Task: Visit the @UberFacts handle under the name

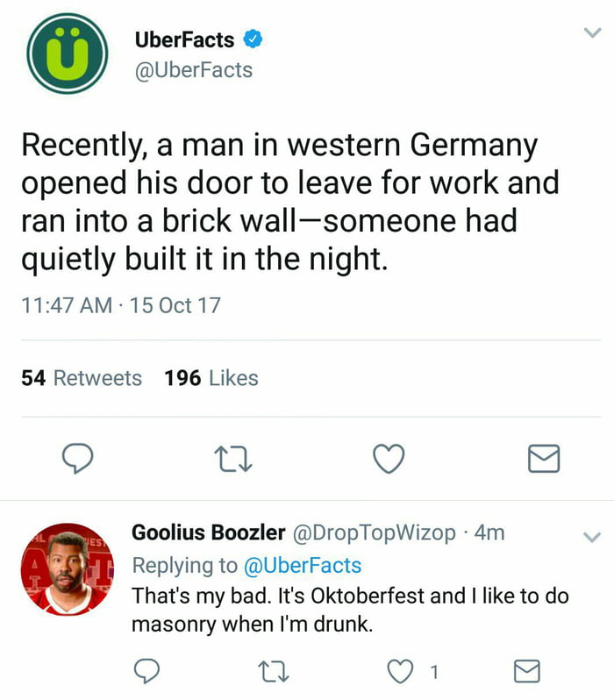Action: point(193,70)
